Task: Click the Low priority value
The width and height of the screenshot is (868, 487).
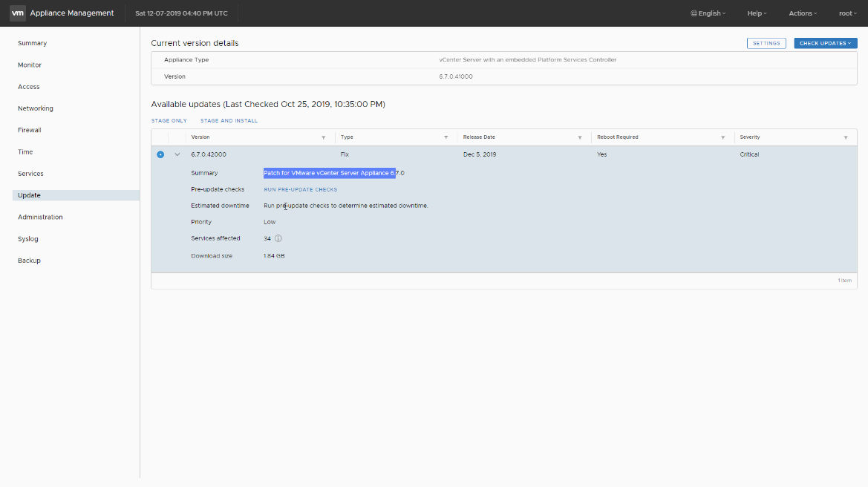Action: [270, 222]
